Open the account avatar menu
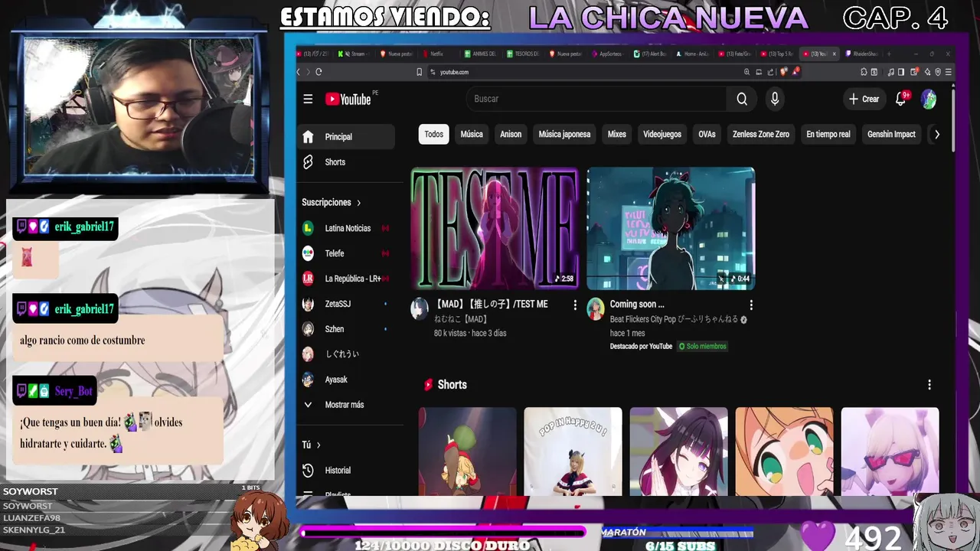The width and height of the screenshot is (980, 551). [929, 99]
